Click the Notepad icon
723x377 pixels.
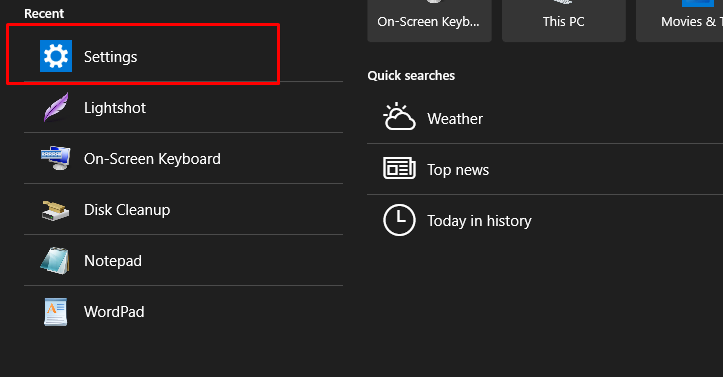pyautogui.click(x=55, y=261)
